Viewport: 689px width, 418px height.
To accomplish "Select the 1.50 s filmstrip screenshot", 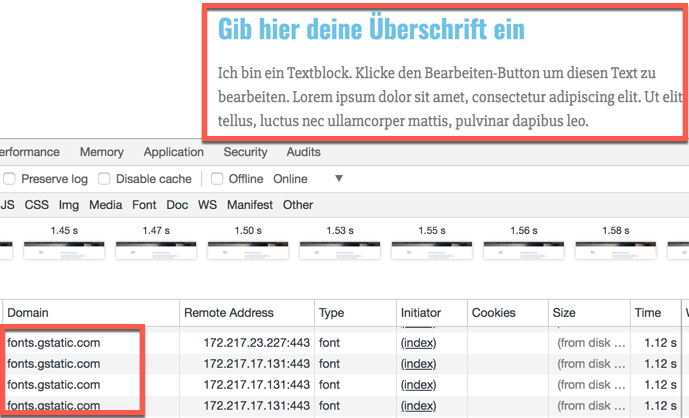I will (248, 250).
